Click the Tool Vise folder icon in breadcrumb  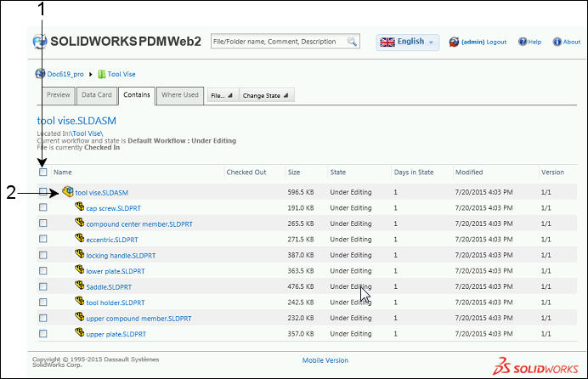coord(101,74)
